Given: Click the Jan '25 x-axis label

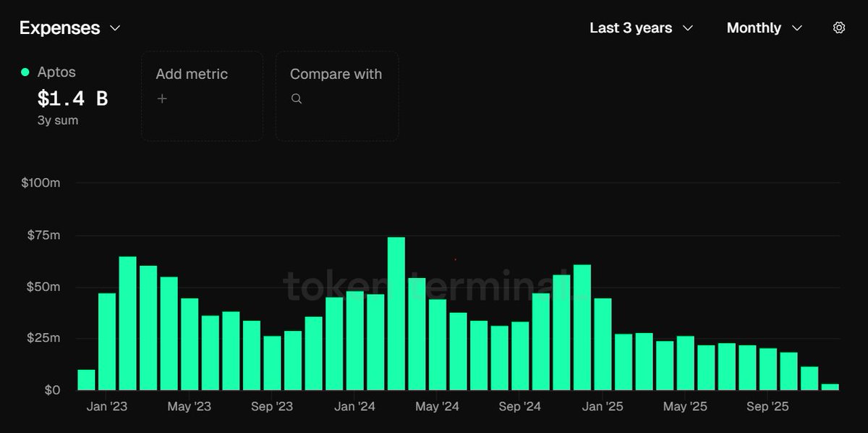Looking at the screenshot, I should (603, 407).
